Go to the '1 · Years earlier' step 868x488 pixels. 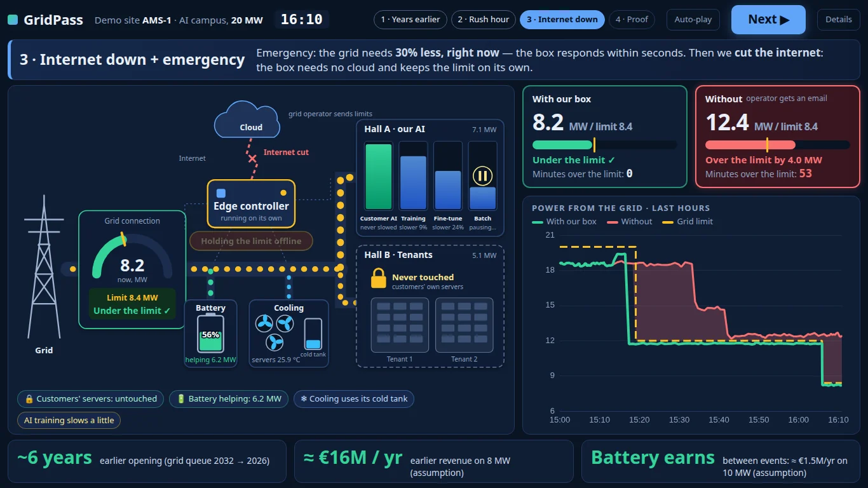(410, 20)
